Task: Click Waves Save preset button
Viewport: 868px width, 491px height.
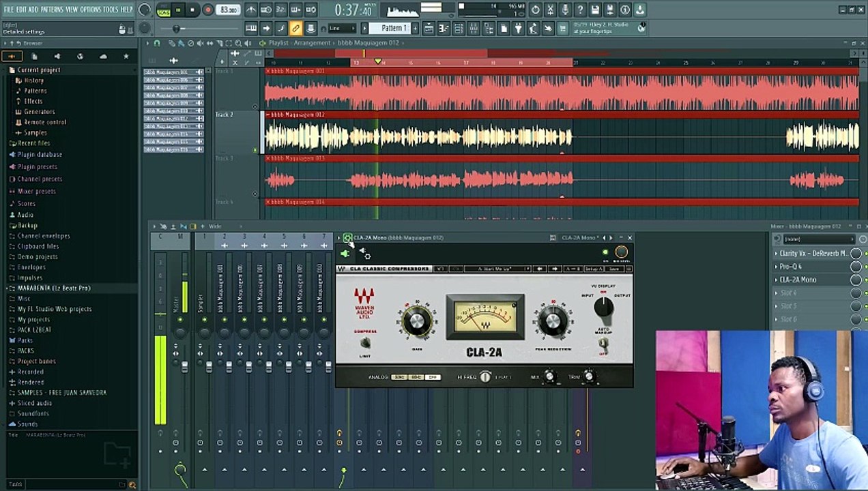Action: point(614,269)
